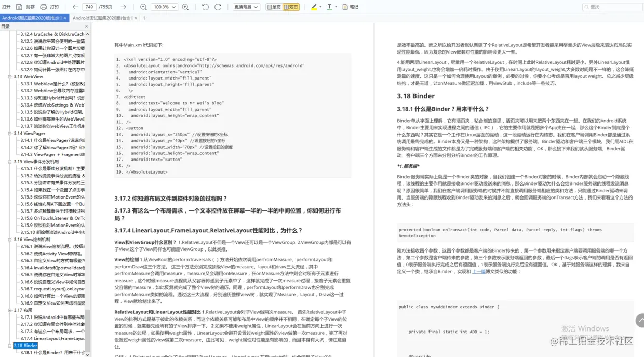Viewport: 644px width, 357px height.
Task: Click the outline panel scrollbar down arrow
Action: point(88,354)
